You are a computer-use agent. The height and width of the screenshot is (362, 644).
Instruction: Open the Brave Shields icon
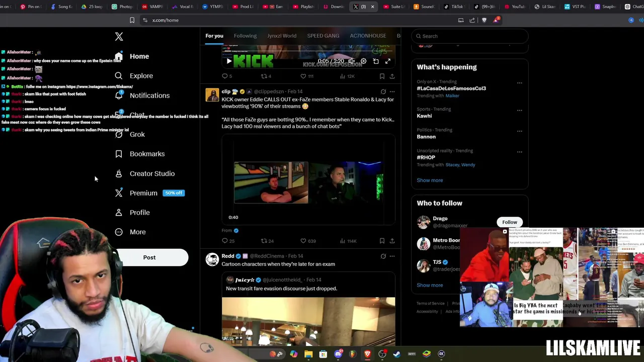[x=484, y=20]
